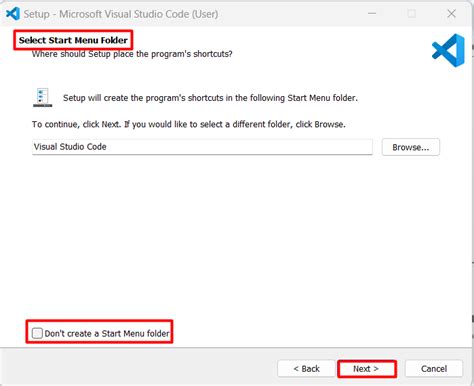Click the 'Setup - Microsoft Visual Studio Code (User)' title

pyautogui.click(x=121, y=14)
